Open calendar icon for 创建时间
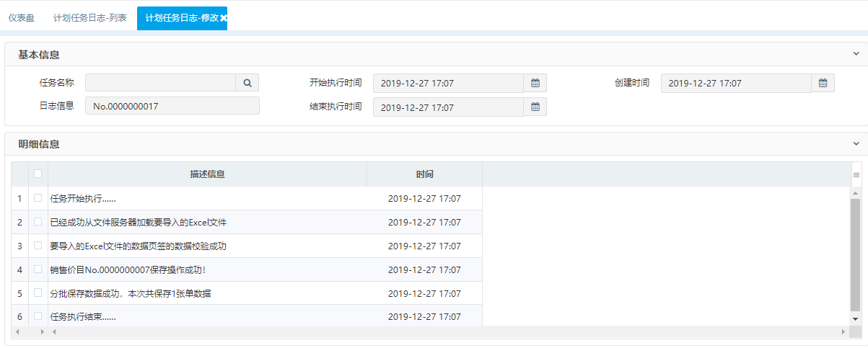This screenshot has height=348, width=868. (823, 83)
